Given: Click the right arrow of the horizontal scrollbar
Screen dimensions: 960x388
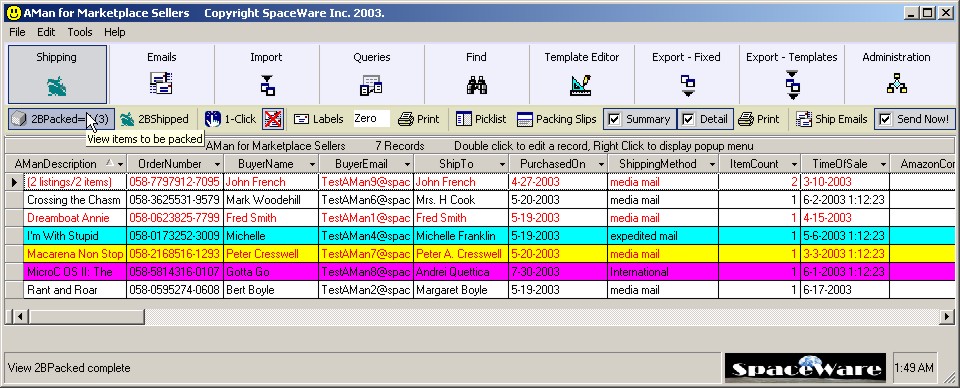Looking at the screenshot, I should [x=948, y=316].
